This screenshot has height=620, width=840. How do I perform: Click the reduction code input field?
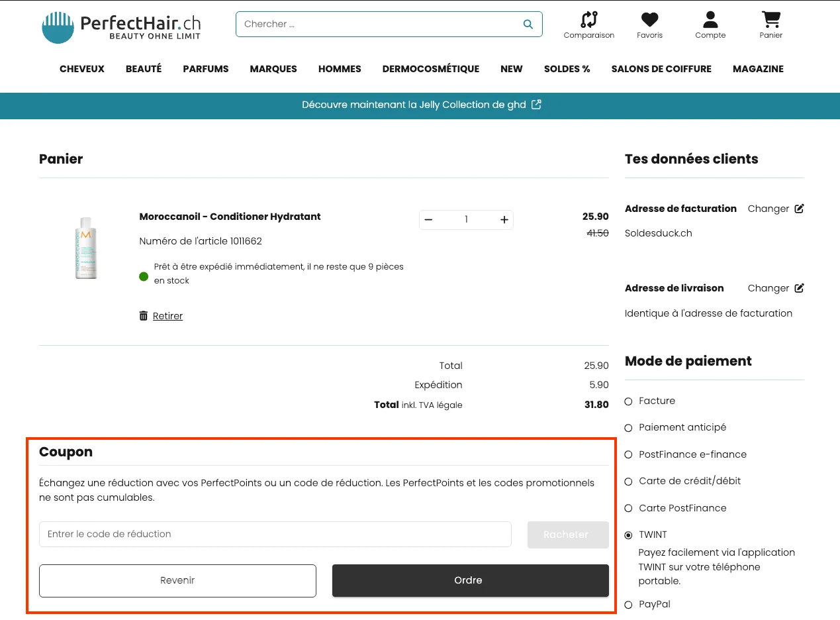click(x=275, y=535)
